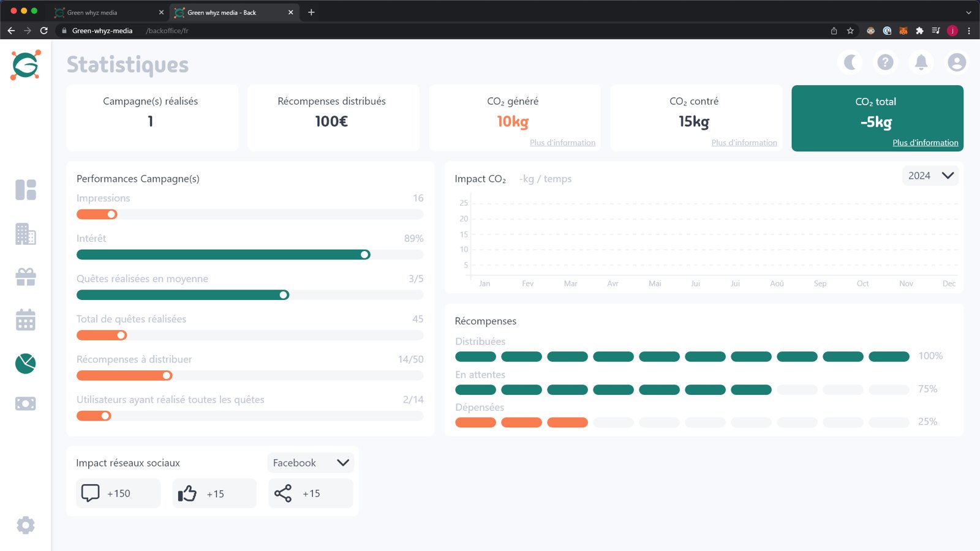Open the browser three-dot menu

pyautogui.click(x=969, y=31)
